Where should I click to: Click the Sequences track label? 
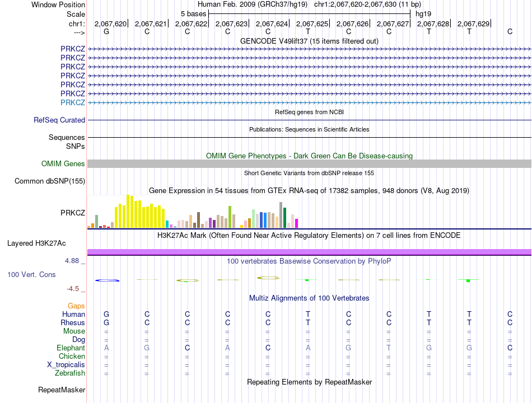[67, 137]
